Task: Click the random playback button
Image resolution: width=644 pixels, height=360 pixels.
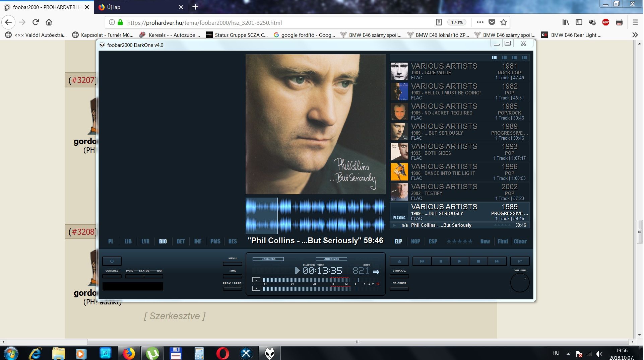Action: [x=520, y=261]
